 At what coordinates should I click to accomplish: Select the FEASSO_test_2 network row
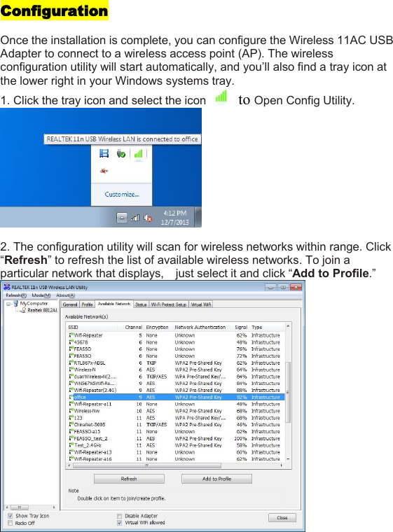point(175,438)
